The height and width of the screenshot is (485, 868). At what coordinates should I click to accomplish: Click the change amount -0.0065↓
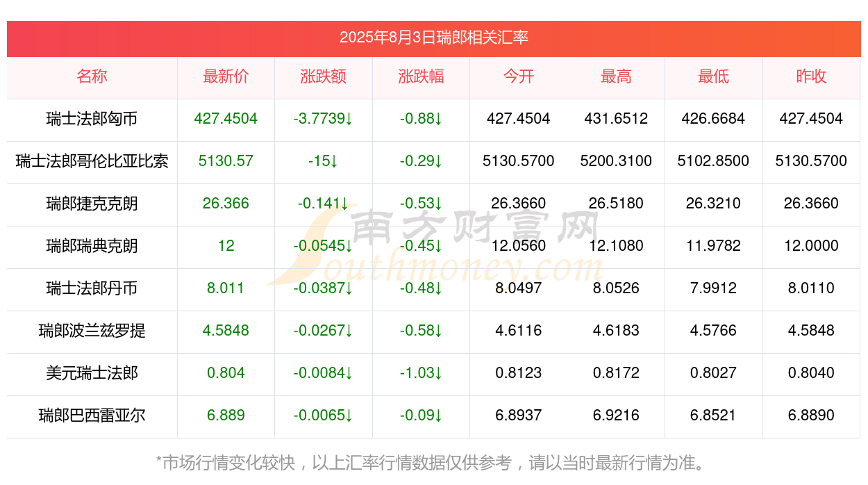[324, 416]
